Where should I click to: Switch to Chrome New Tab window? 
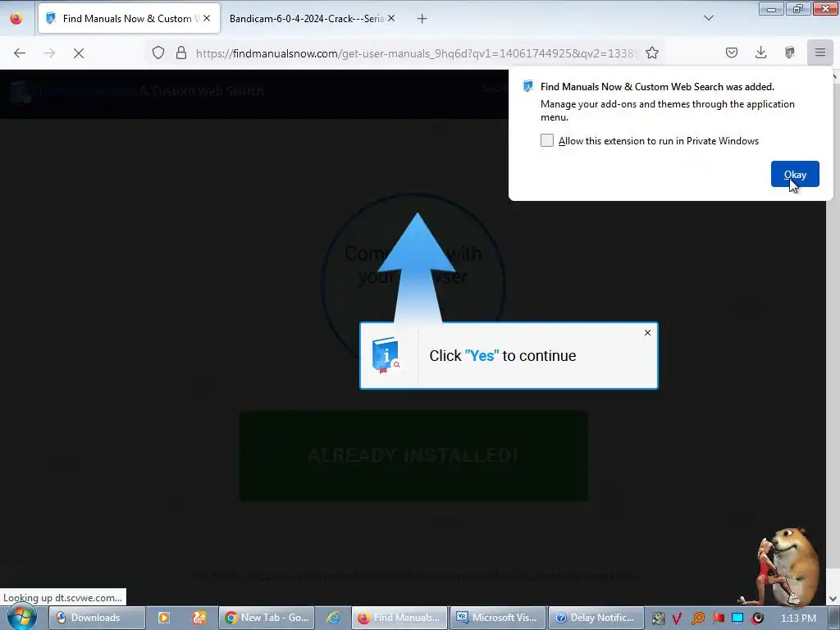coord(267,618)
